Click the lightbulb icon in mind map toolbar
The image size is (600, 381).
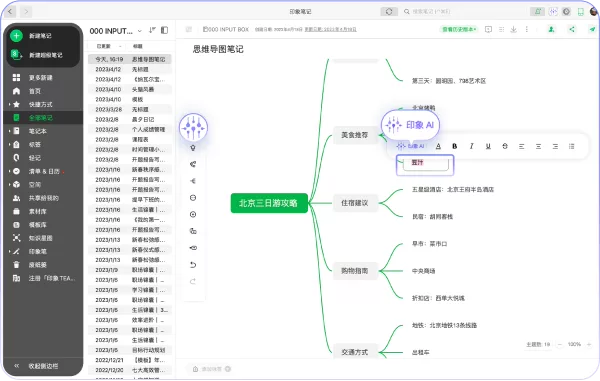click(193, 148)
